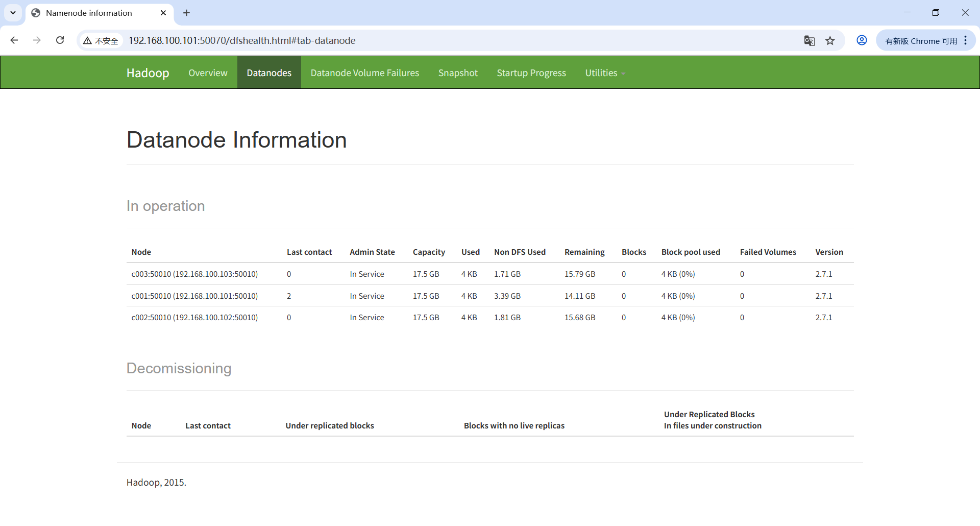Close the Namenode information tab

[163, 13]
